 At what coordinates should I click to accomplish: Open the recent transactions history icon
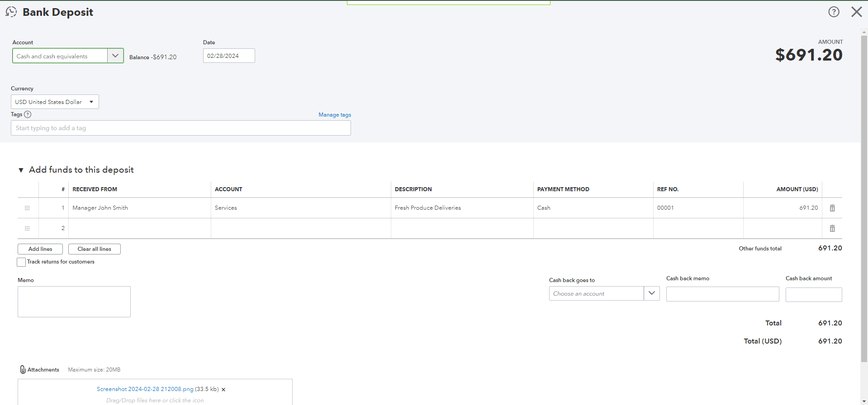[x=11, y=12]
